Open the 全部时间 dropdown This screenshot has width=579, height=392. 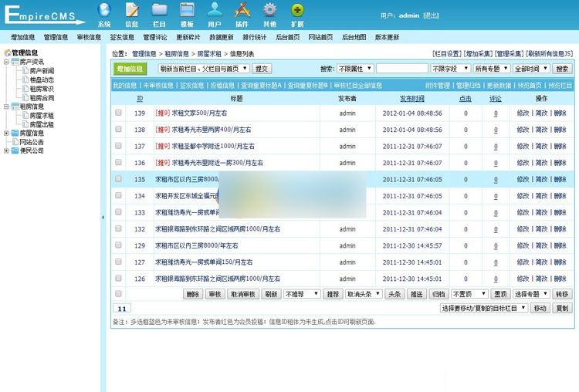click(x=531, y=69)
